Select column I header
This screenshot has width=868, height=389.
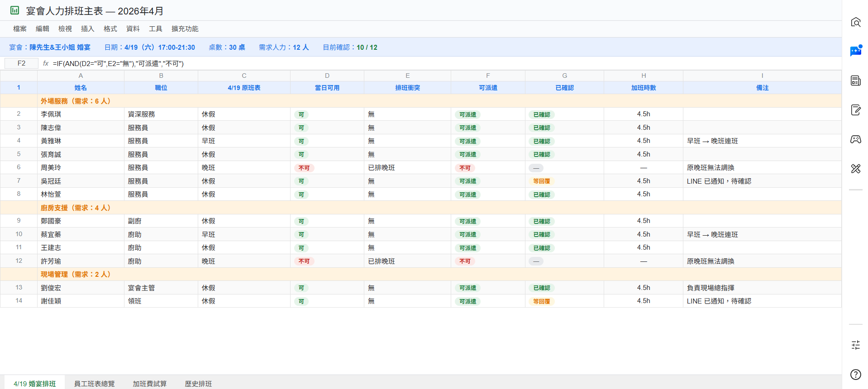click(x=762, y=76)
